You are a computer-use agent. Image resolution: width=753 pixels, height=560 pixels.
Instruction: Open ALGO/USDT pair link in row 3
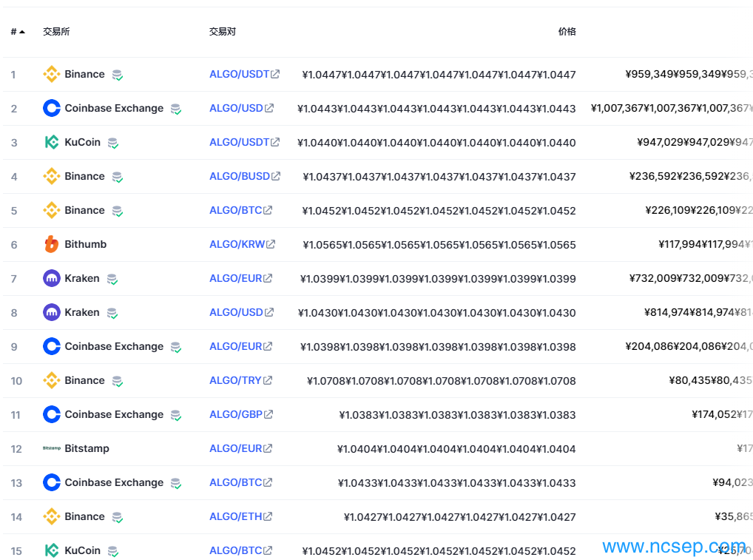(x=244, y=142)
